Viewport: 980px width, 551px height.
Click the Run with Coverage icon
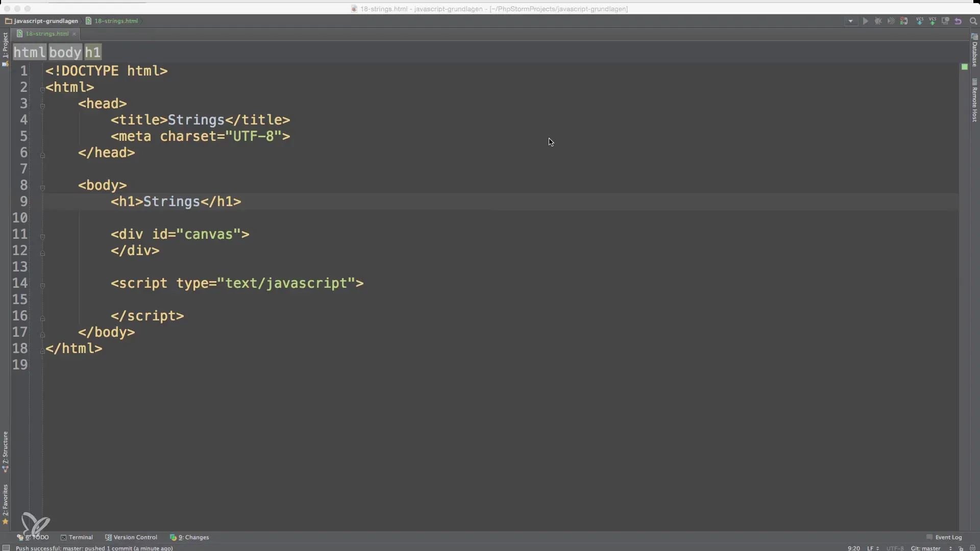tap(891, 21)
